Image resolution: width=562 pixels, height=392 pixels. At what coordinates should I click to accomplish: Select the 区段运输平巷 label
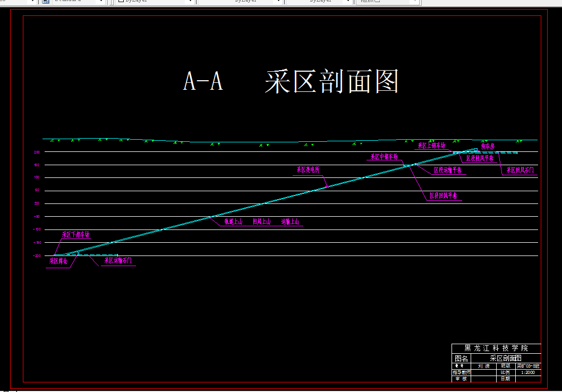pos(448,170)
